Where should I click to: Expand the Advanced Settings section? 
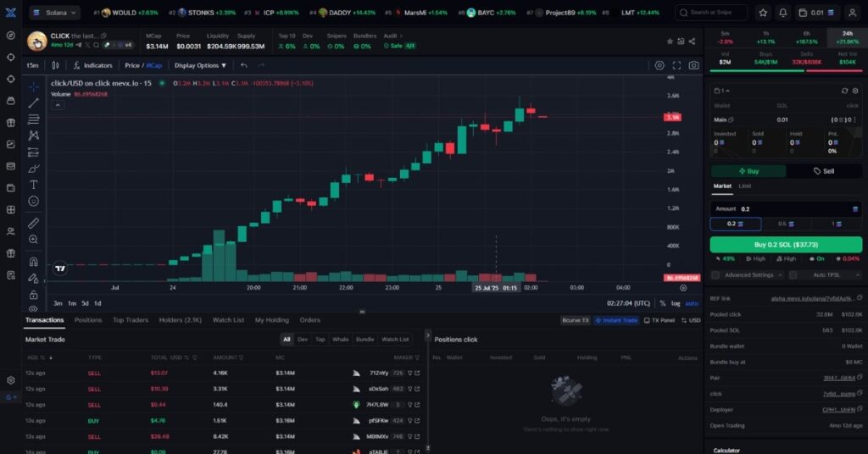[x=780, y=274]
